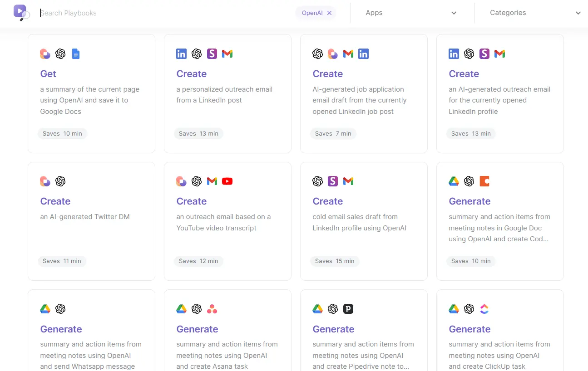Screen dimensions: 588x371
Task: Click ClickUp icon on ClickUp task card
Action: pyautogui.click(x=484, y=309)
